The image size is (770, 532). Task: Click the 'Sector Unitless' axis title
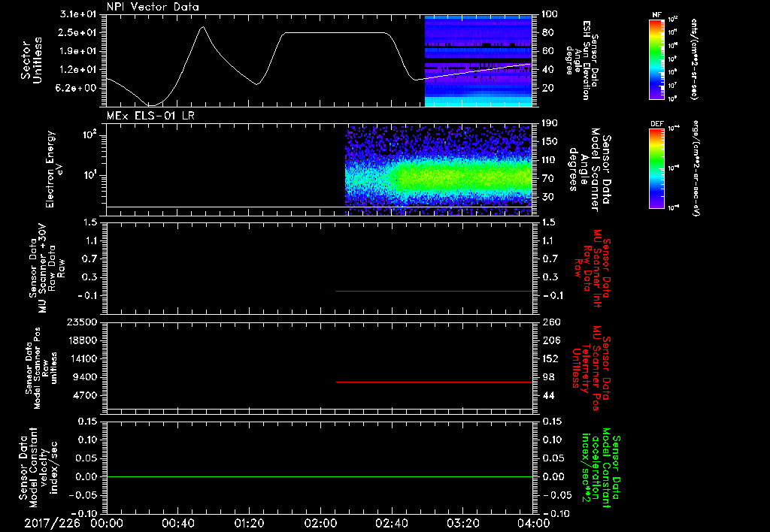click(32, 60)
